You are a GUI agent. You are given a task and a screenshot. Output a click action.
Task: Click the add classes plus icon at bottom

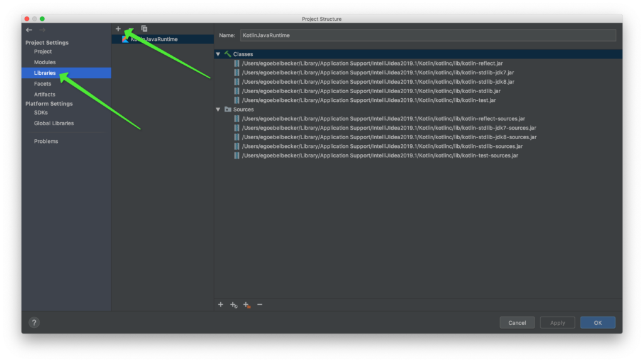pos(221,305)
